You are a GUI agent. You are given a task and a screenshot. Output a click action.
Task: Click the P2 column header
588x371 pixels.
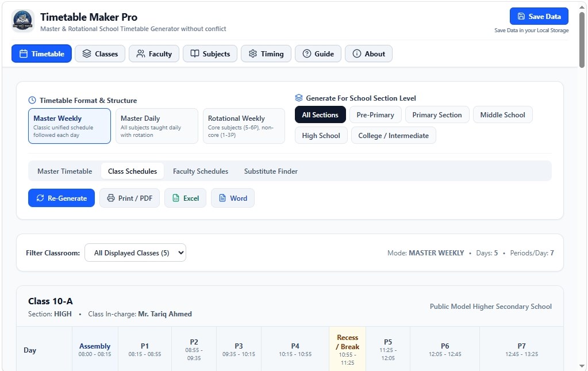pyautogui.click(x=194, y=350)
